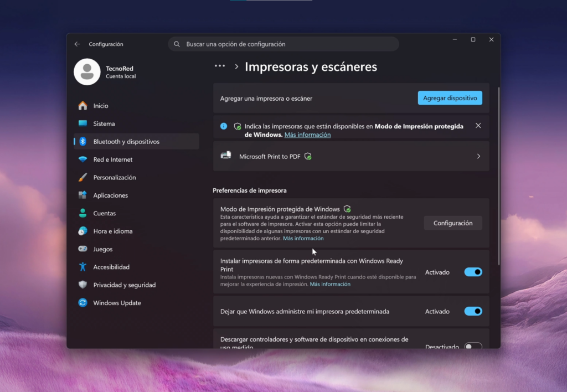
Task: Click the breadcrumb chevron before Impresoras y escáneres
Action: click(x=236, y=67)
